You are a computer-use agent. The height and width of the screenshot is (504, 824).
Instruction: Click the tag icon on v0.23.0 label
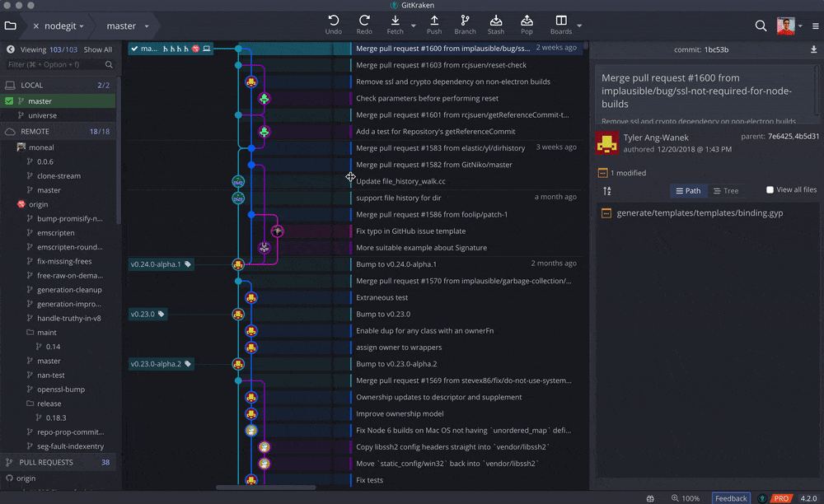[x=161, y=314]
